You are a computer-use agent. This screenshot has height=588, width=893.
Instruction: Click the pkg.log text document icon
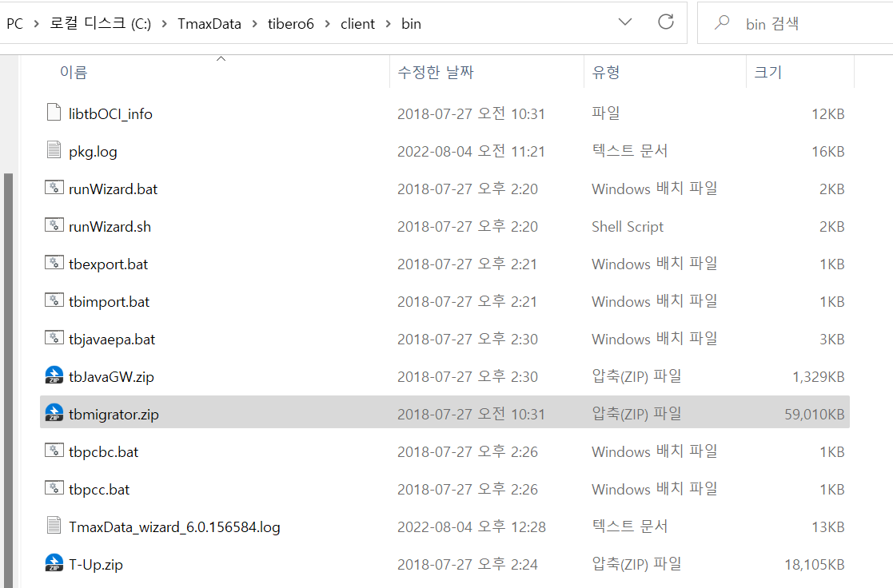coord(54,149)
